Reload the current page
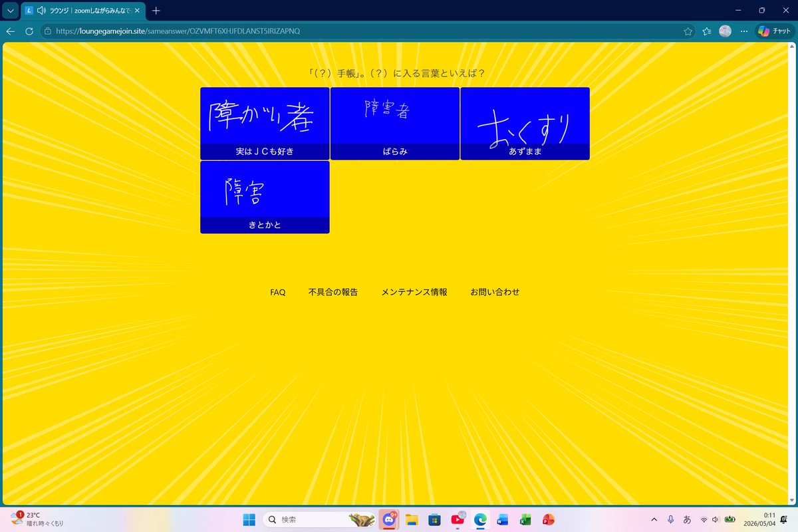This screenshot has width=798, height=532. pyautogui.click(x=29, y=31)
